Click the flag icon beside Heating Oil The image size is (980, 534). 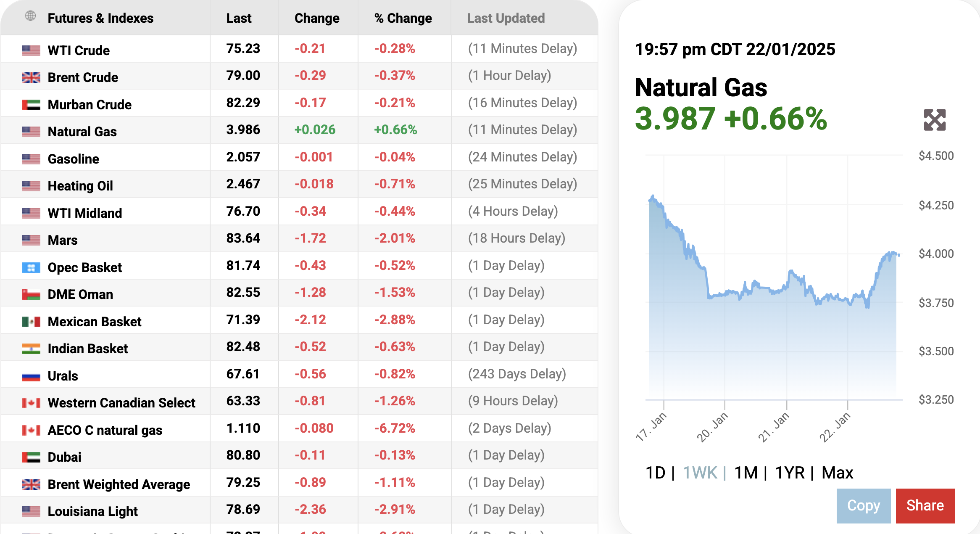coord(31,186)
